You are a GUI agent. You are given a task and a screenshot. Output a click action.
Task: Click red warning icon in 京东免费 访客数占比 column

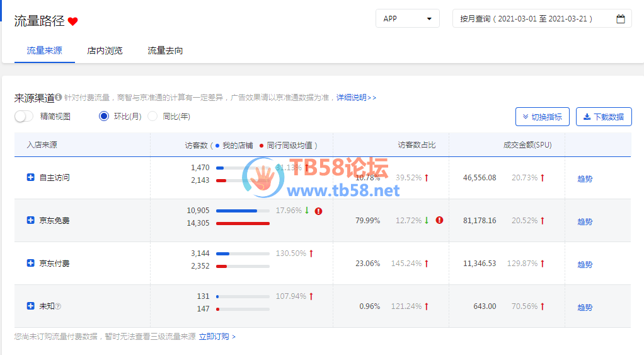point(439,220)
